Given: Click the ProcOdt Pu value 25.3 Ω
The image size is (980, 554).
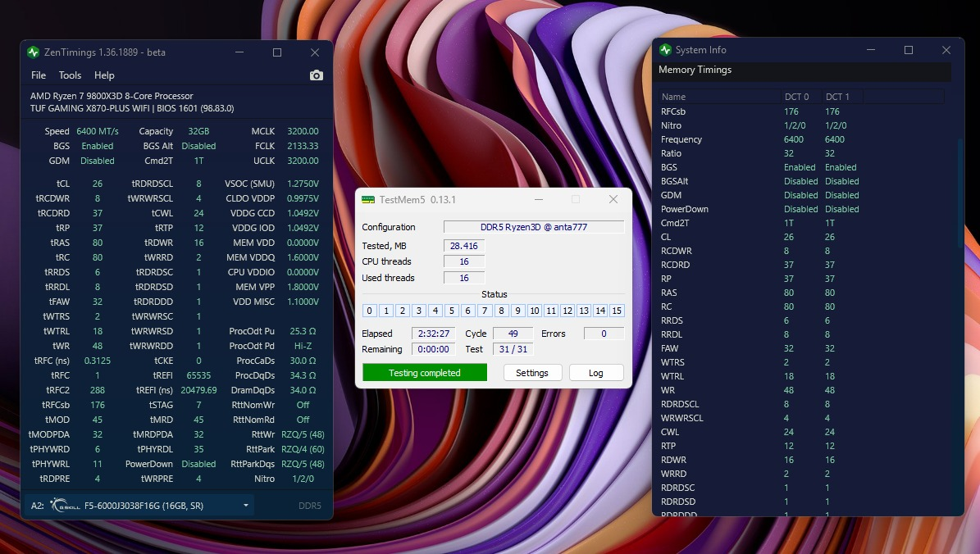Looking at the screenshot, I should click(x=303, y=331).
